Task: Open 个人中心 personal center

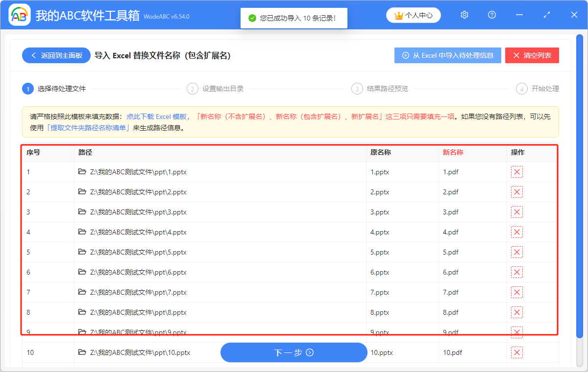Action: (414, 16)
